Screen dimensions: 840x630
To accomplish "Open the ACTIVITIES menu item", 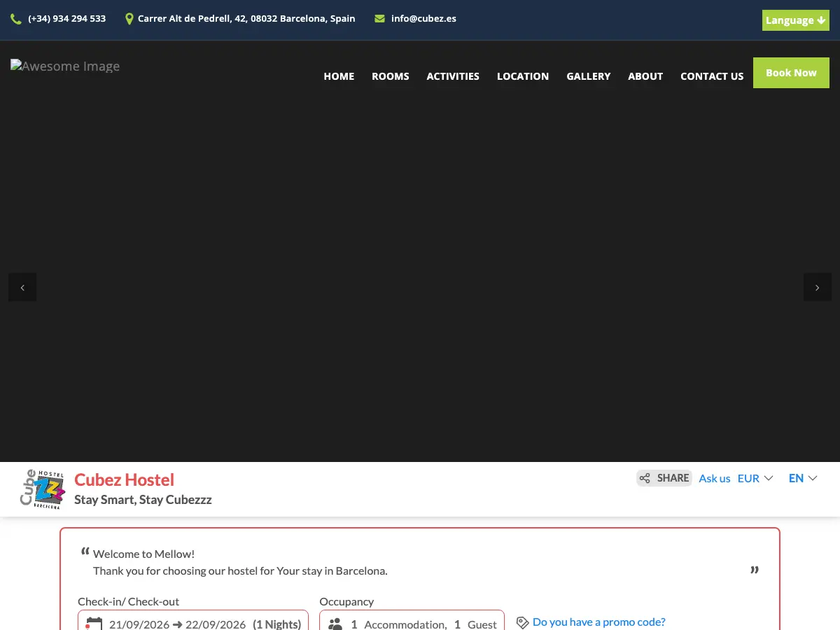I will point(453,76).
